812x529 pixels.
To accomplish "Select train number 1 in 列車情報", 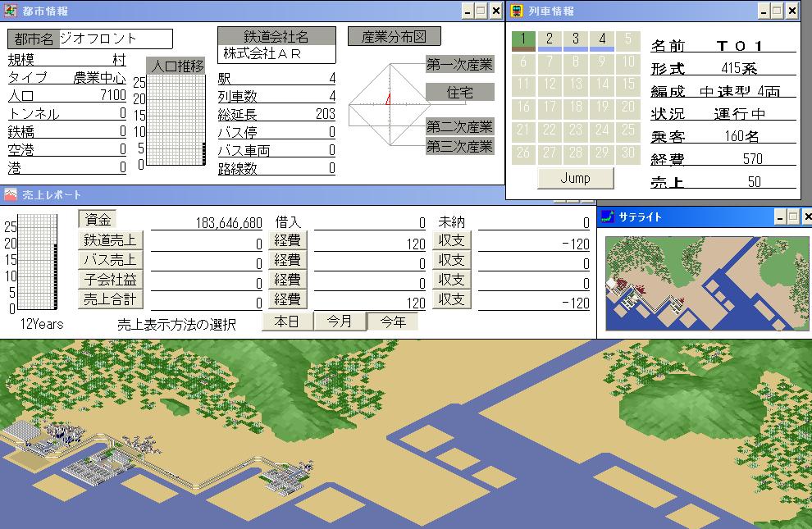I will 523,40.
